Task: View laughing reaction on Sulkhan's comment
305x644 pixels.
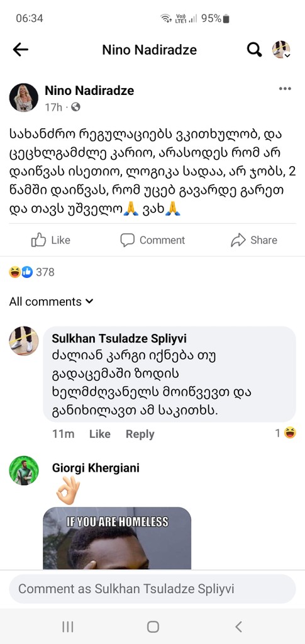Action: [286, 433]
